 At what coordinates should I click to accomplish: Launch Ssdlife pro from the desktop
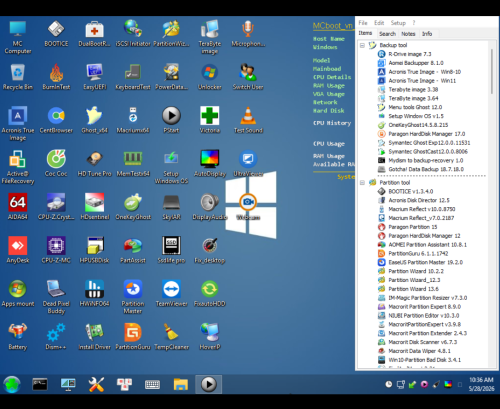tap(171, 250)
